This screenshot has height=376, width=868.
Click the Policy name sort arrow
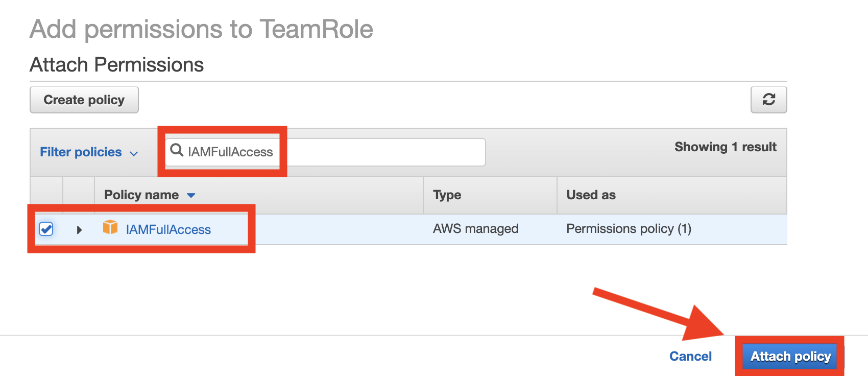(191, 195)
